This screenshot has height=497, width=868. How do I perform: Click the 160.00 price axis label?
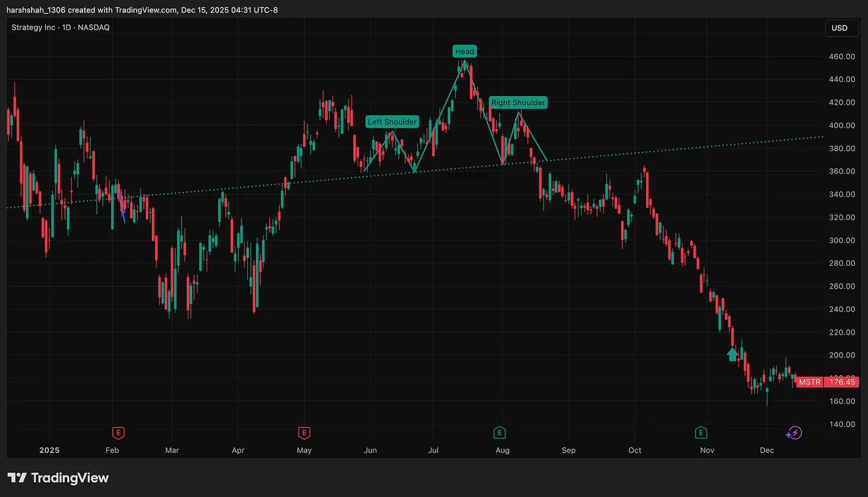(842, 401)
